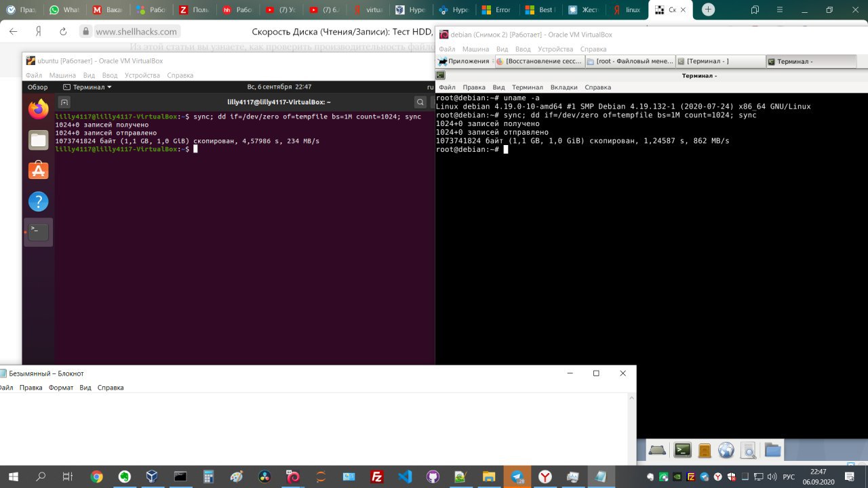
Task: Open File Manager in Xfce dock
Action: (705, 450)
